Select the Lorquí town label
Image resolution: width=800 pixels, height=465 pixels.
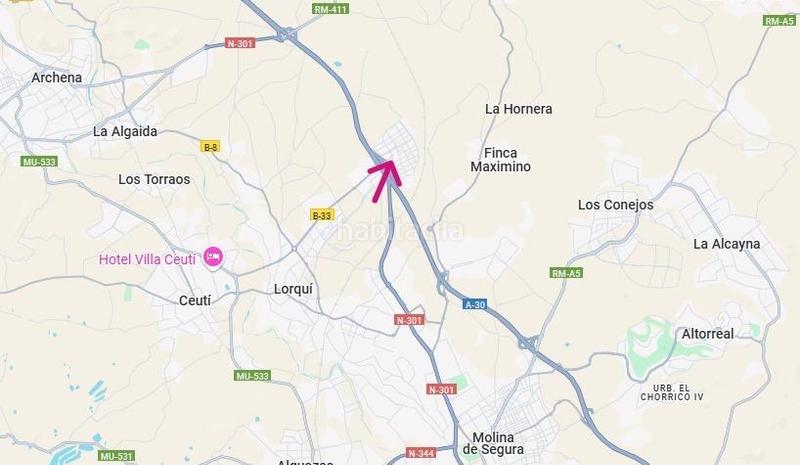tap(293, 289)
